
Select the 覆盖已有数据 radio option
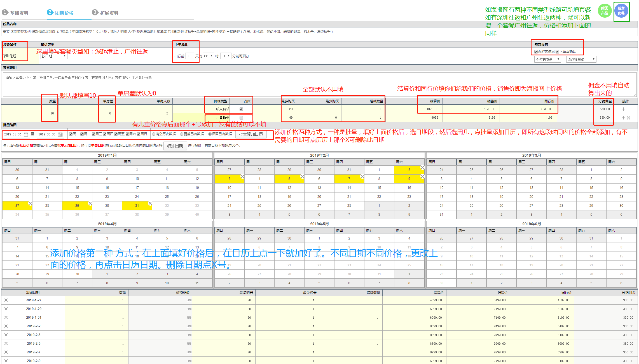click(182, 134)
